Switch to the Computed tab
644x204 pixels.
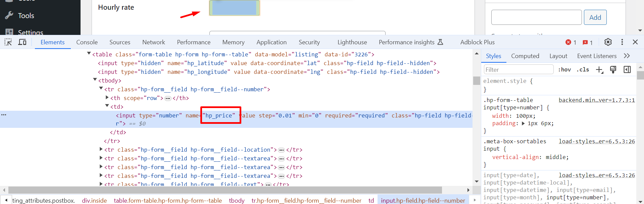(x=525, y=56)
